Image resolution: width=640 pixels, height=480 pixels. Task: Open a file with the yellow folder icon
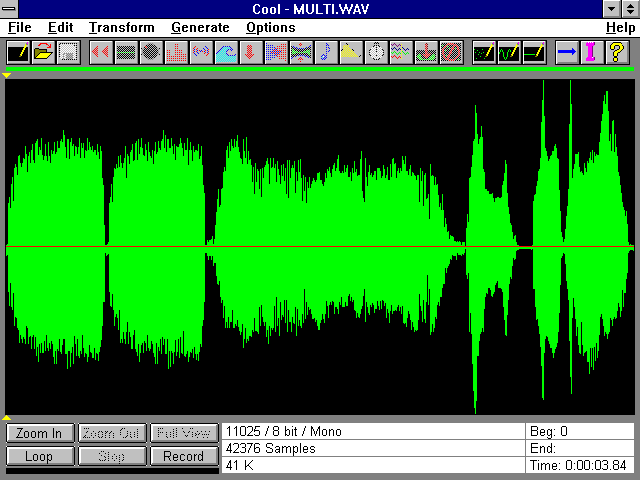coord(43,52)
